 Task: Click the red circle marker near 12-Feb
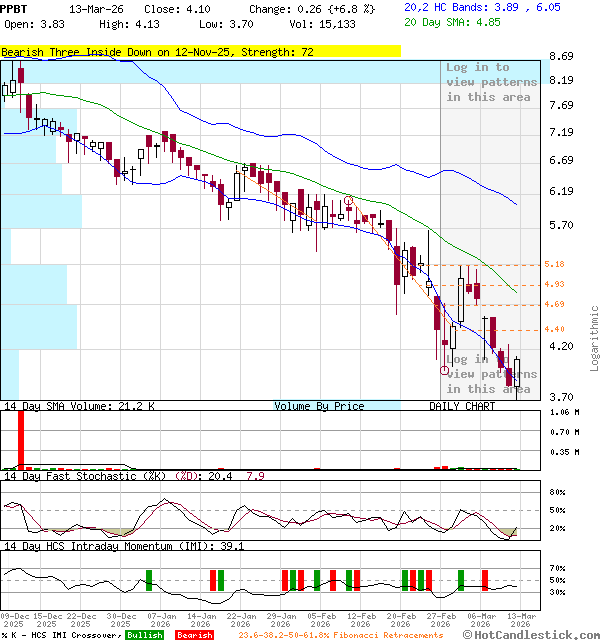(348, 201)
